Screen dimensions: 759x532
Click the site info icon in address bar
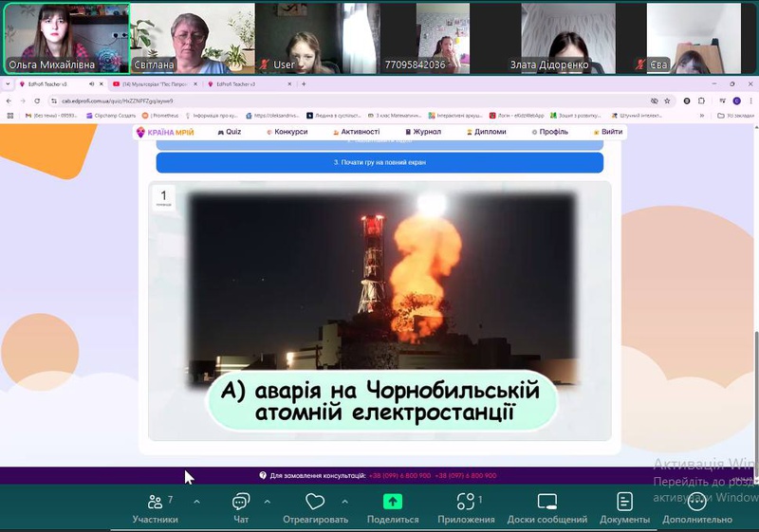tap(54, 101)
